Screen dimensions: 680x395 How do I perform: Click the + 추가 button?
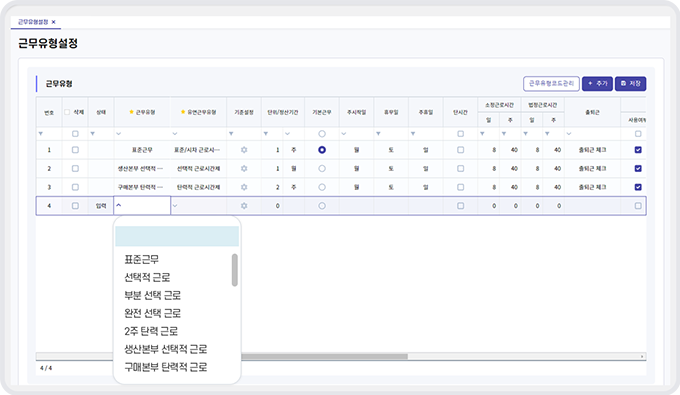click(x=597, y=83)
